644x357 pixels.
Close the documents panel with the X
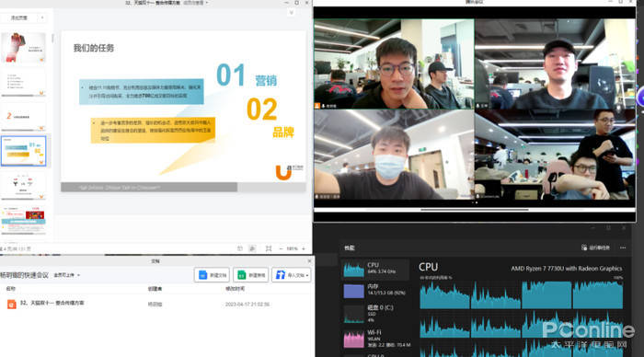click(x=310, y=261)
